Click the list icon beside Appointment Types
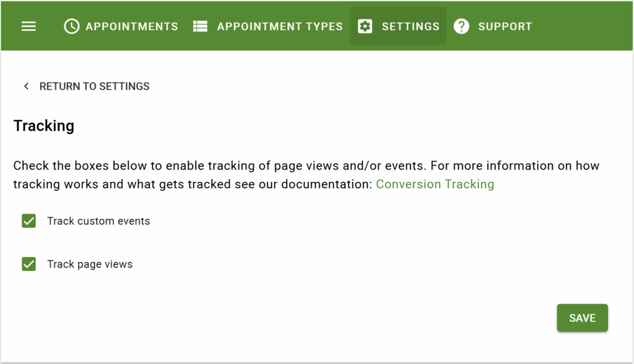Image resolution: width=634 pixels, height=364 pixels. (199, 26)
